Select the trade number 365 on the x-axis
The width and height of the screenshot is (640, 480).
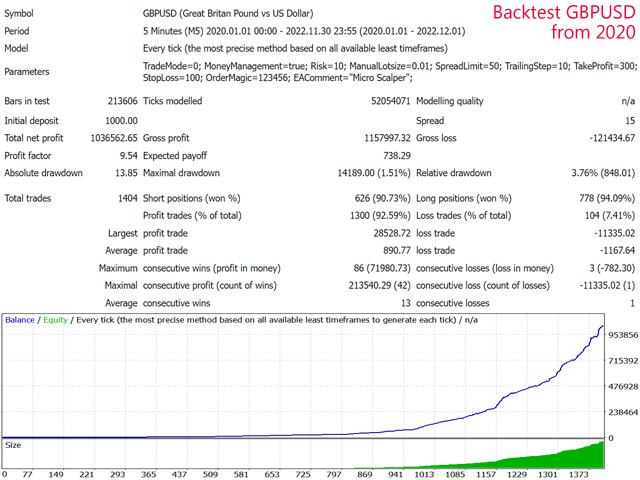pos(149,474)
